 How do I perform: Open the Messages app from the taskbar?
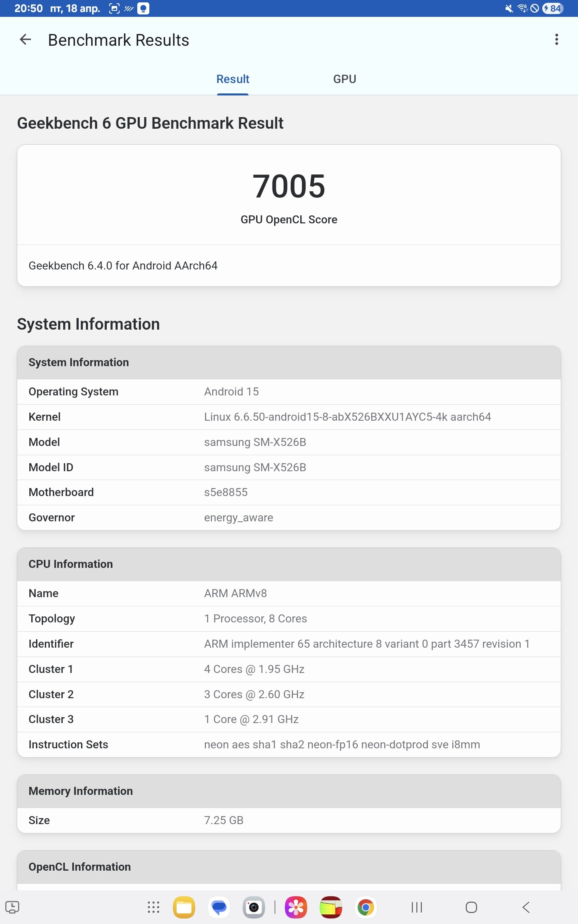pos(219,907)
